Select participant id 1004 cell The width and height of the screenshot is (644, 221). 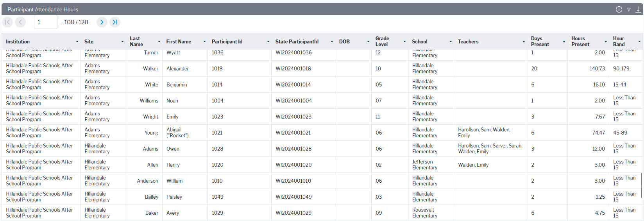pyautogui.click(x=240, y=101)
